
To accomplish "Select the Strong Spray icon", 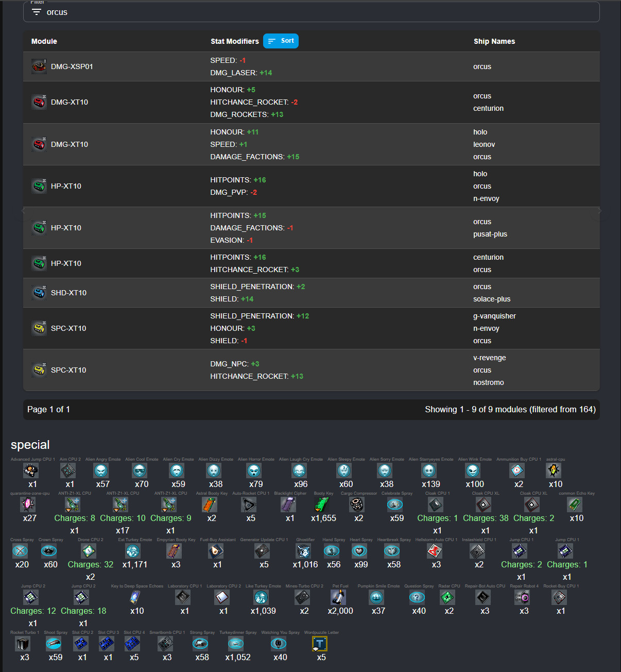I will [200, 644].
